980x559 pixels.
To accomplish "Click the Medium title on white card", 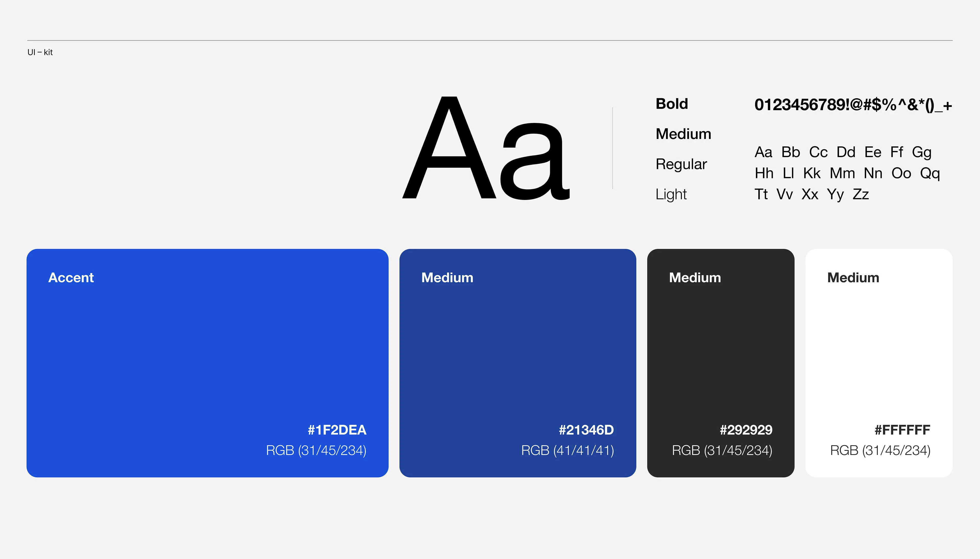I will (x=853, y=277).
